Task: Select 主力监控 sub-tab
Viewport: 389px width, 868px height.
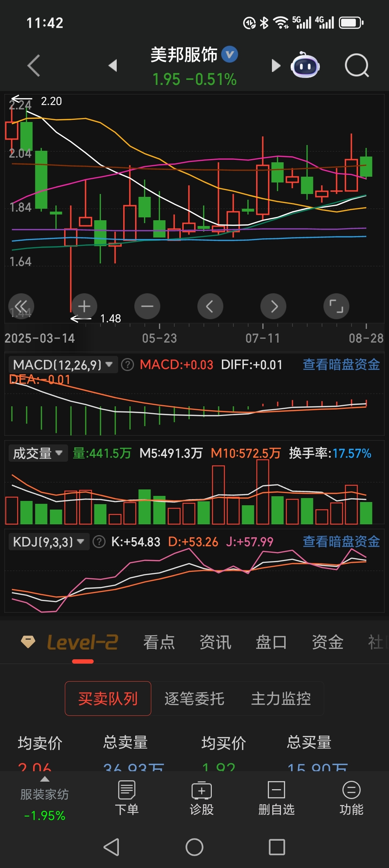Action: tap(281, 699)
